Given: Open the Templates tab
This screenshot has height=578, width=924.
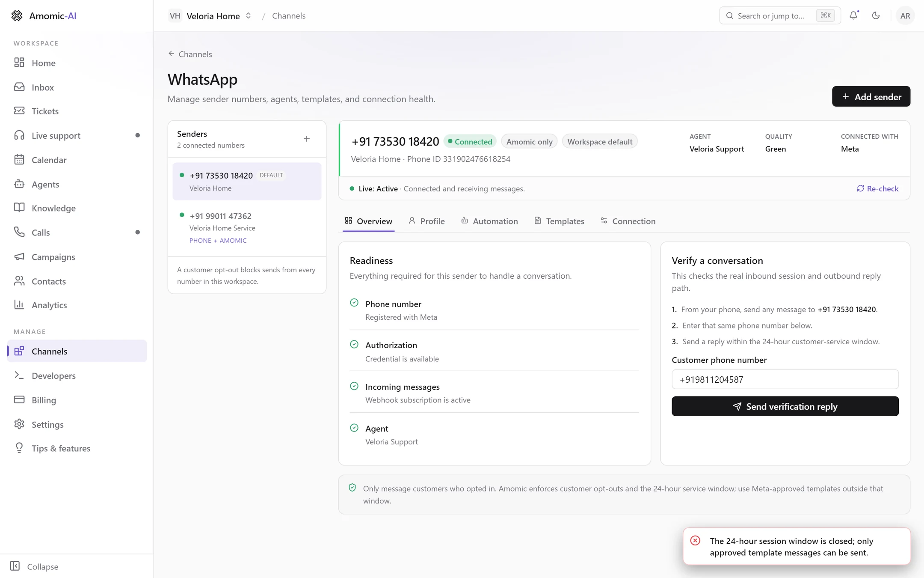Looking at the screenshot, I should click(x=559, y=221).
